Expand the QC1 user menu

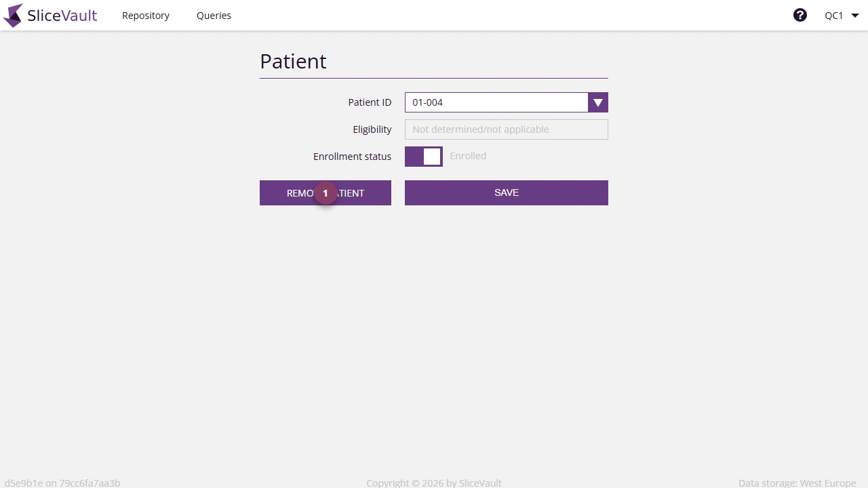841,15
